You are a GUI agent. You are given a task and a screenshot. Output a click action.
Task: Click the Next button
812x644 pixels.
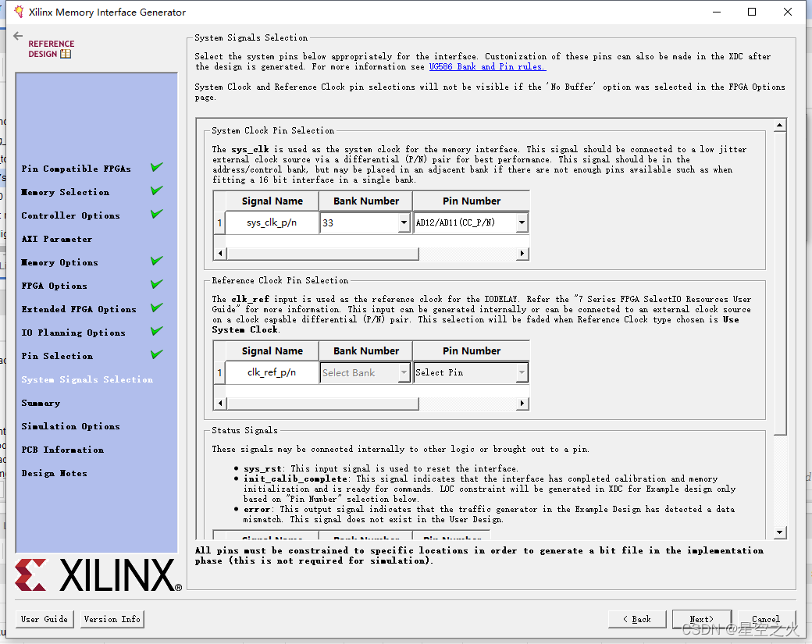[702, 619]
